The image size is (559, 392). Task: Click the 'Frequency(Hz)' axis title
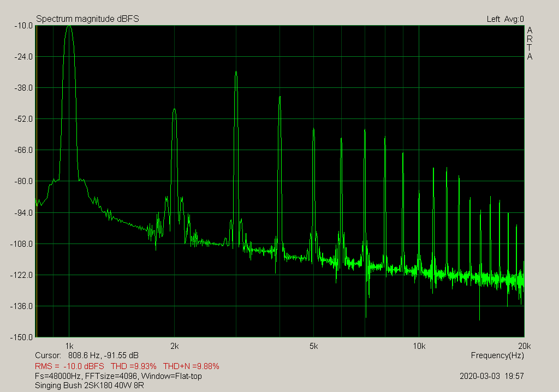point(497,355)
